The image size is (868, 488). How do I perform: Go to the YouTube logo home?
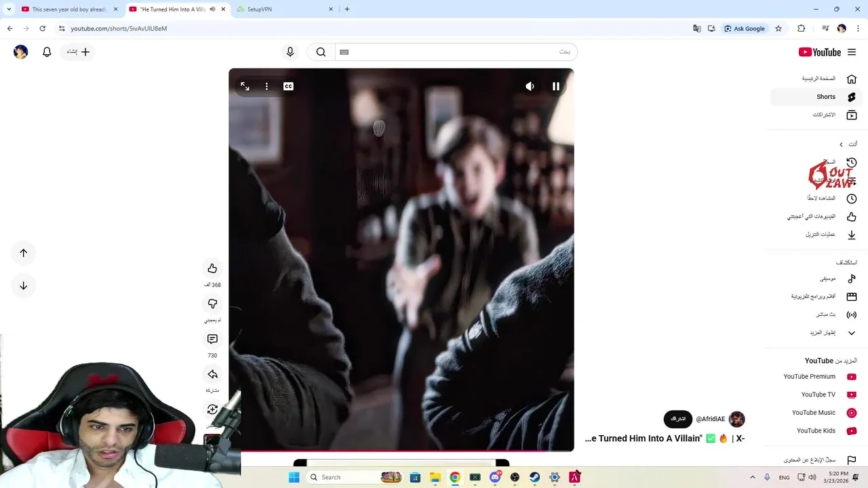(x=820, y=52)
